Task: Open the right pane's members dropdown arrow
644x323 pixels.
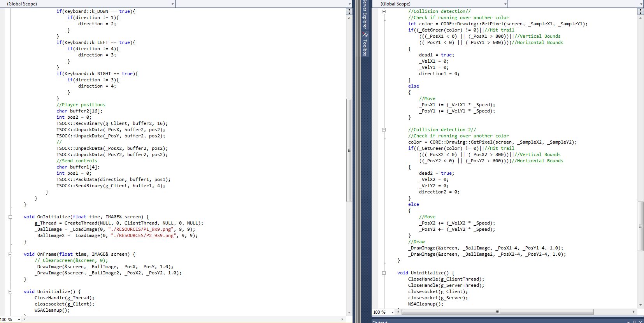Action: 641,4
